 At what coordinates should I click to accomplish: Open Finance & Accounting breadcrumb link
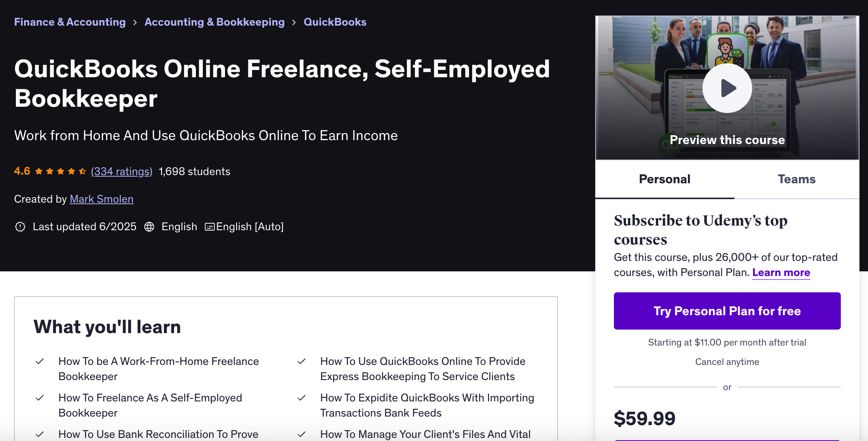[x=70, y=22]
